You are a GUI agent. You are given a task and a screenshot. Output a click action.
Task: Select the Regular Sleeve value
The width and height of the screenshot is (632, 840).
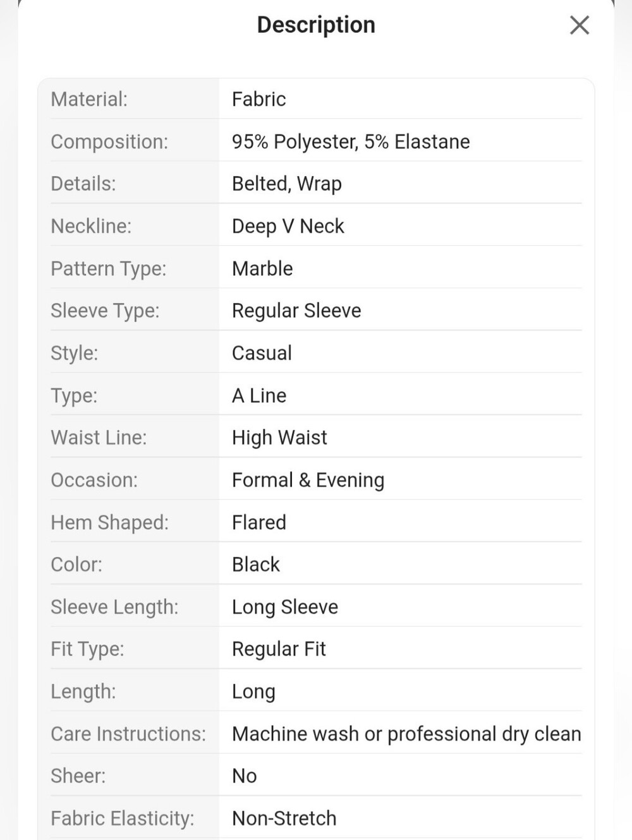[296, 311]
